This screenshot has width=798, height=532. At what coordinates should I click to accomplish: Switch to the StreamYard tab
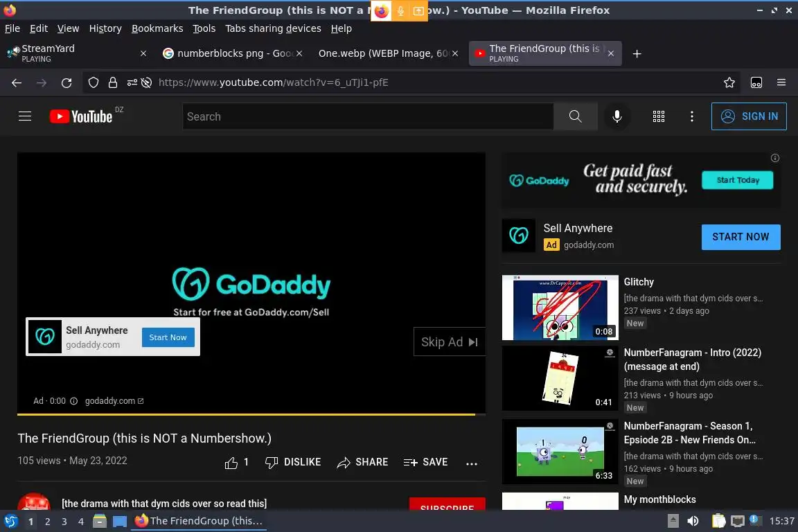[x=76, y=53]
